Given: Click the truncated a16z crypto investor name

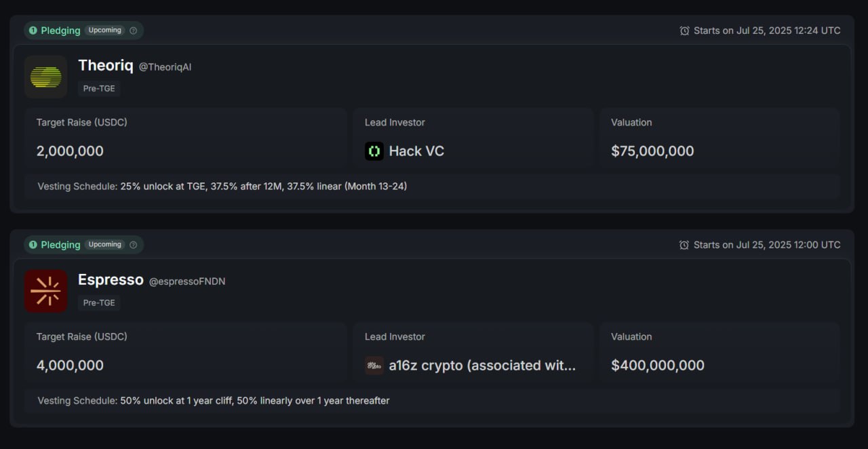Looking at the screenshot, I should [482, 366].
